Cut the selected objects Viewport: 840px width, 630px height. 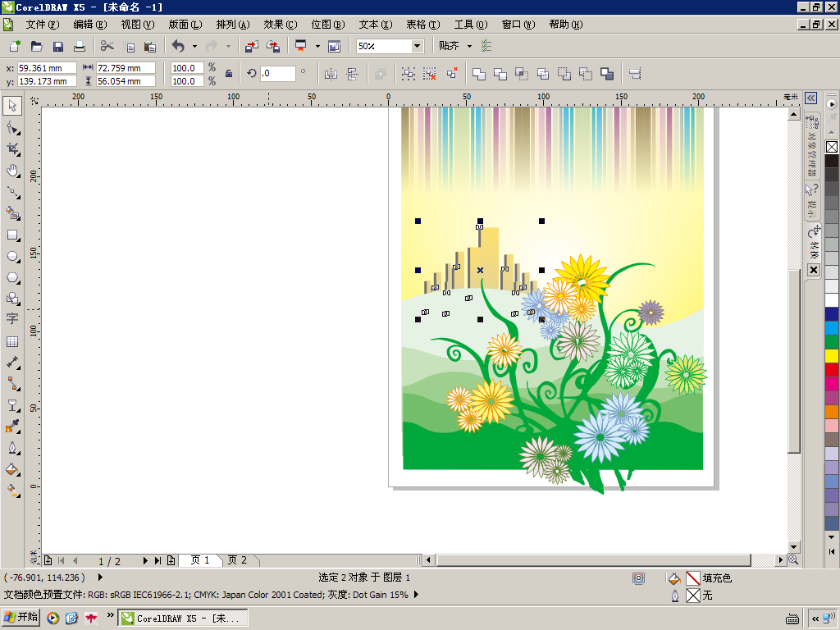(x=107, y=46)
